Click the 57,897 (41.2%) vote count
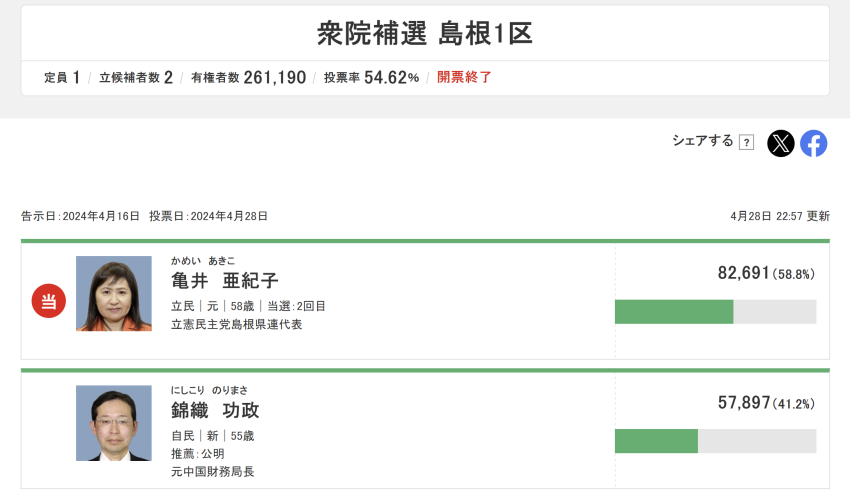The width and height of the screenshot is (850, 491). coord(766,403)
